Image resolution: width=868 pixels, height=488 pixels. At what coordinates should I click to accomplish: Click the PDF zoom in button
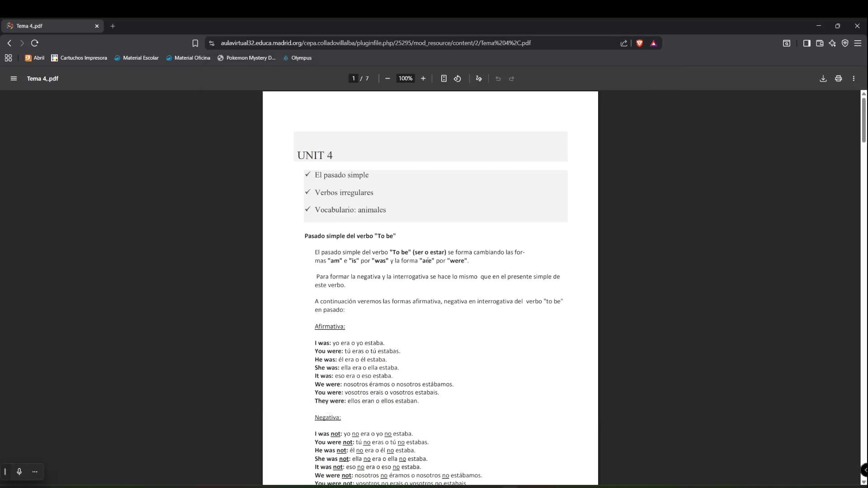coord(423,79)
